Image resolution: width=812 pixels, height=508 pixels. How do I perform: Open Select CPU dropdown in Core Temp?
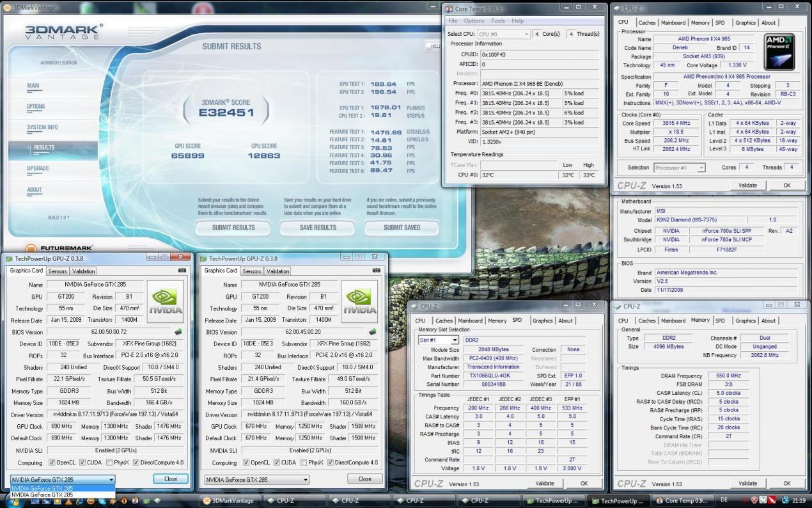(504, 34)
